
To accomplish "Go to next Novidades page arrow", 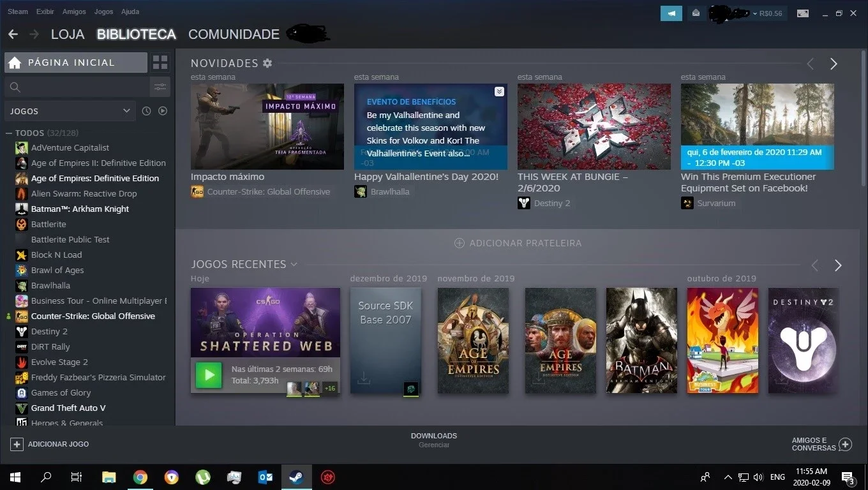I will click(x=834, y=64).
